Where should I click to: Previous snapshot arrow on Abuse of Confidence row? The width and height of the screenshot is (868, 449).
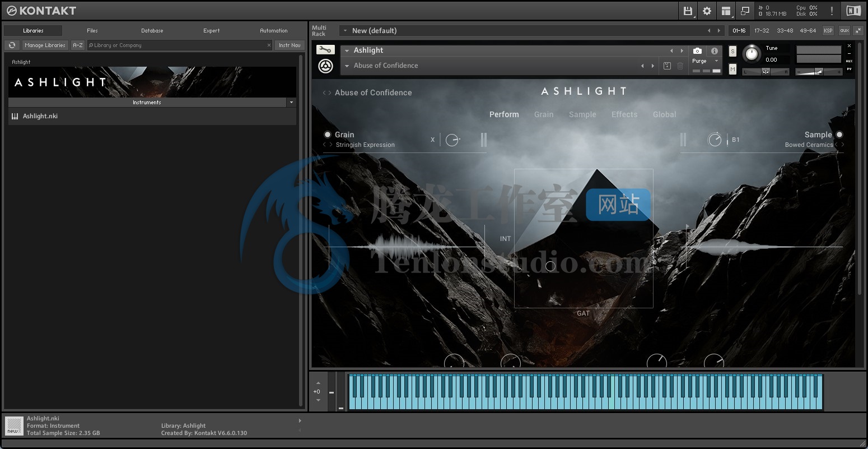(642, 66)
